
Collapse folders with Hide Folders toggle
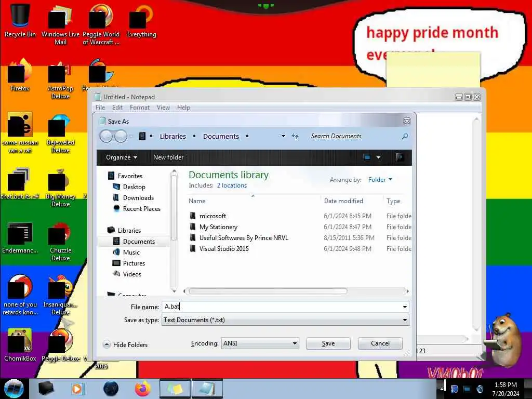tap(125, 345)
